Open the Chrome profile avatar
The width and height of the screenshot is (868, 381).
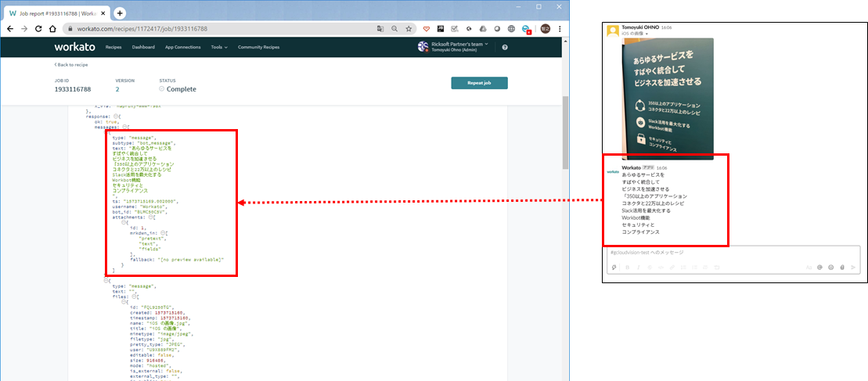[545, 28]
